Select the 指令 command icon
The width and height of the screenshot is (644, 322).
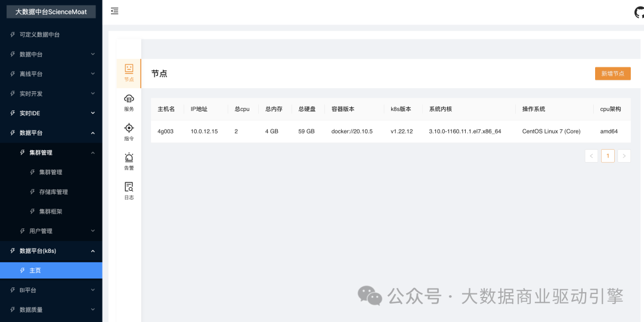(x=129, y=132)
